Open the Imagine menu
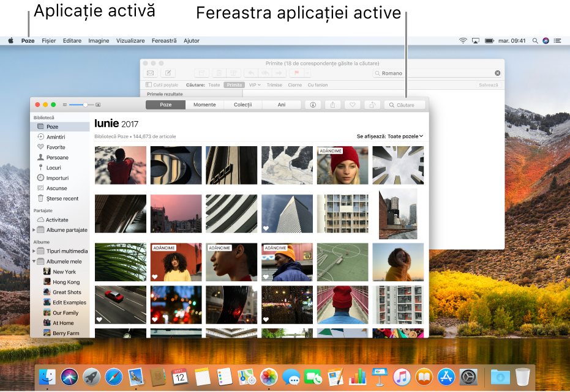570x392 pixels. (x=99, y=40)
